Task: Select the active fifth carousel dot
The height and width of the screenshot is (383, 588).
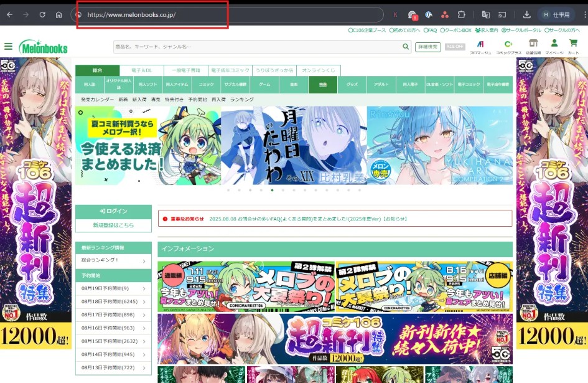Action: click(x=273, y=190)
